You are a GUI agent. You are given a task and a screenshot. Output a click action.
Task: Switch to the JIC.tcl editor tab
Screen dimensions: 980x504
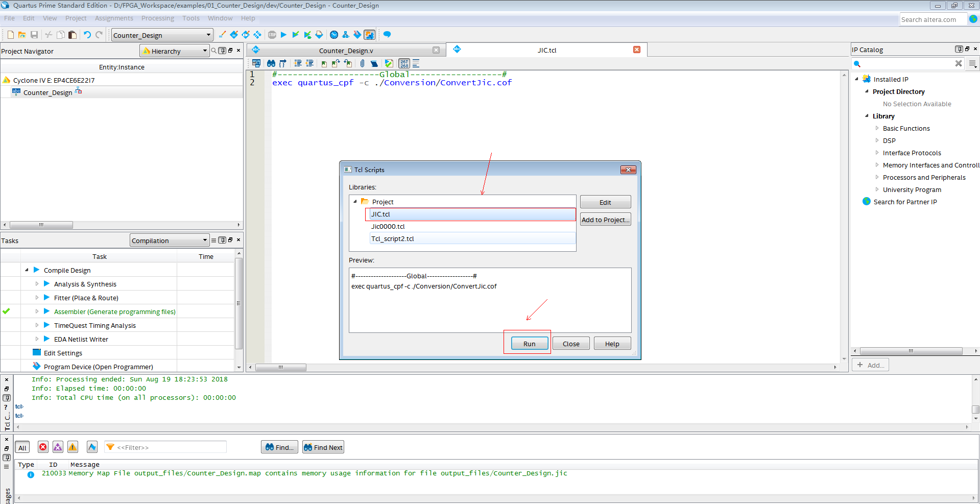[x=546, y=50]
